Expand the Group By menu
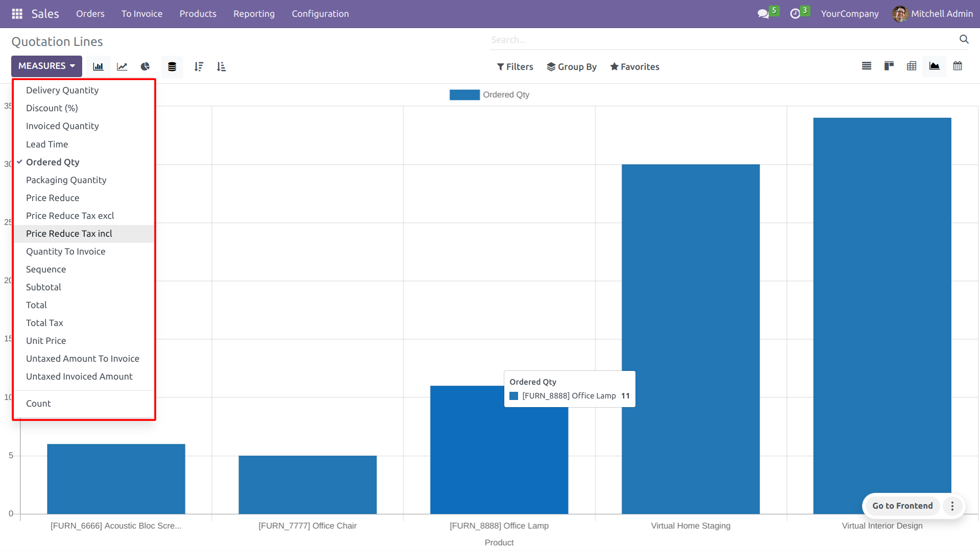Viewport: 980px width, 551px height. tap(572, 67)
